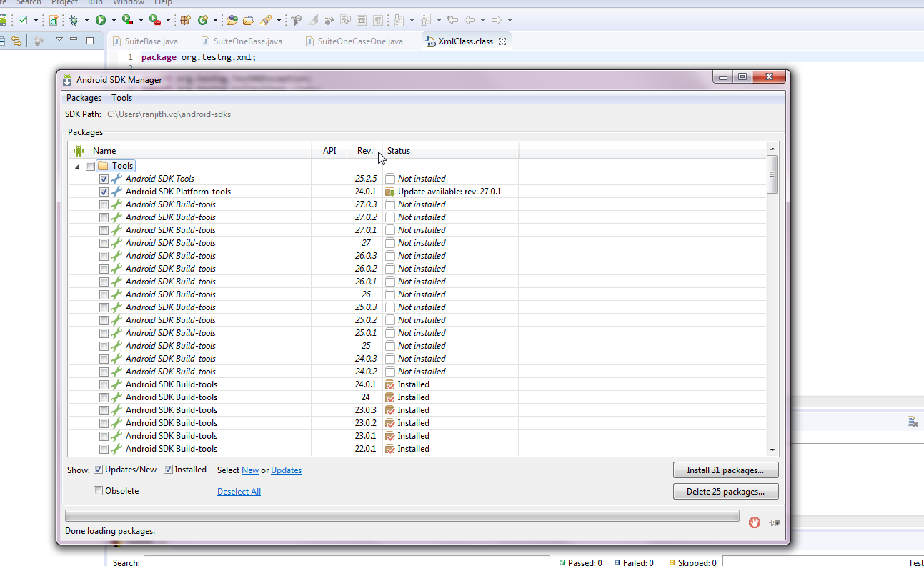Close the XmlClass.class editor tab
Image resolution: width=924 pixels, height=566 pixels.
coord(502,41)
